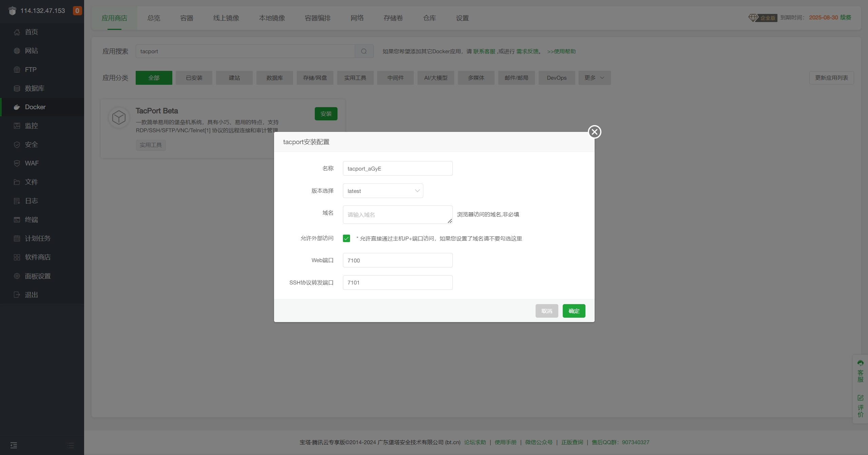
Task: Switch to the 设置 tab
Action: coord(462,18)
